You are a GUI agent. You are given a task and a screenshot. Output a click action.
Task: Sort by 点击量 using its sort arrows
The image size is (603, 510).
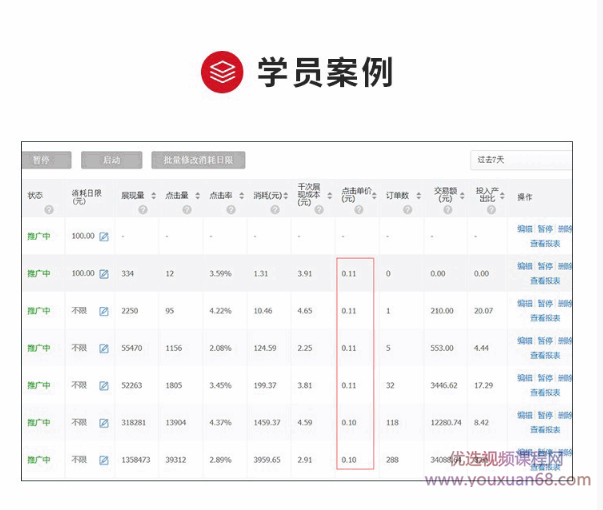pyautogui.click(x=197, y=196)
